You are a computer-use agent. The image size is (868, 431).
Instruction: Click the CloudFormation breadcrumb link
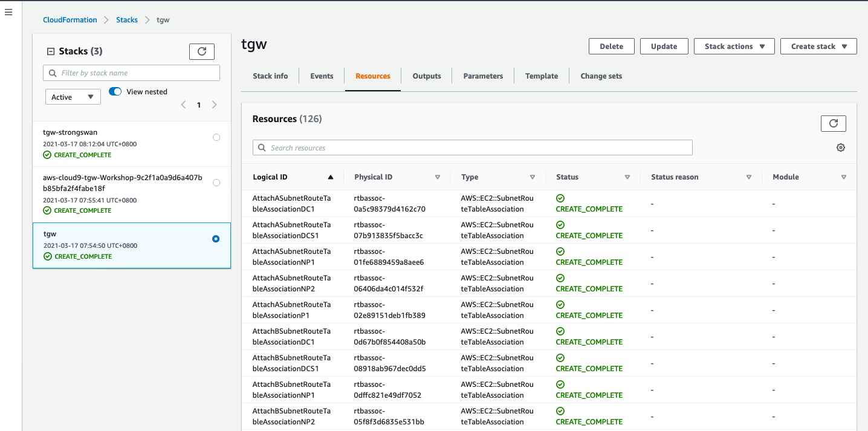pos(70,20)
